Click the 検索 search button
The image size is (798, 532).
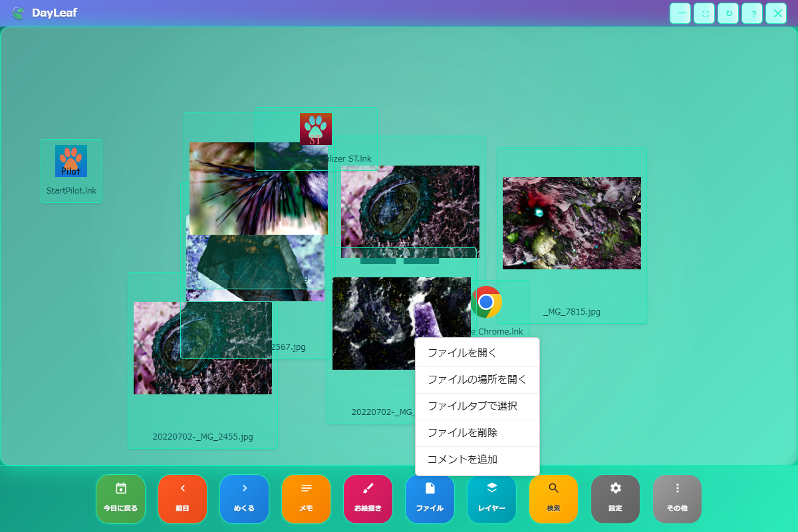(553, 499)
